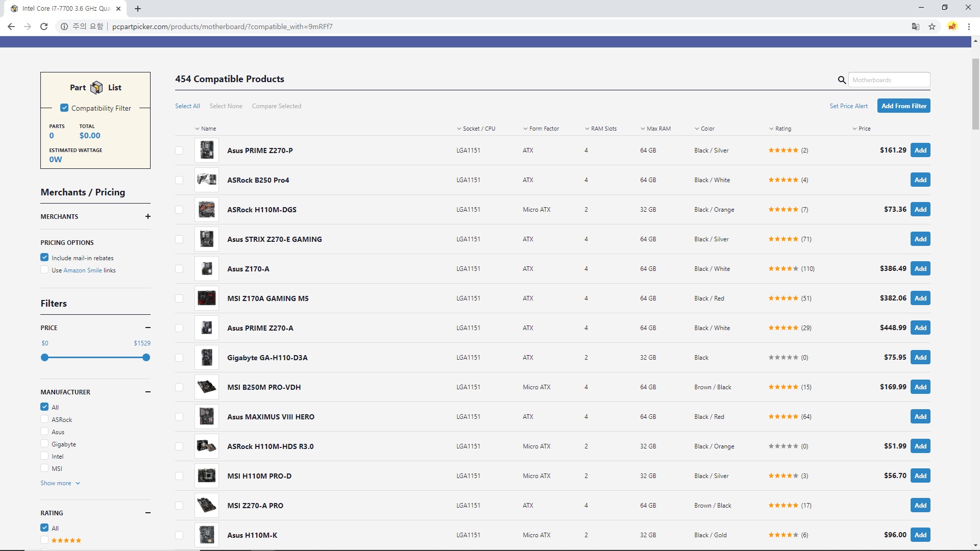The image size is (980, 551).
Task: Enable Use Amazon Smile links checkbox
Action: (x=44, y=270)
